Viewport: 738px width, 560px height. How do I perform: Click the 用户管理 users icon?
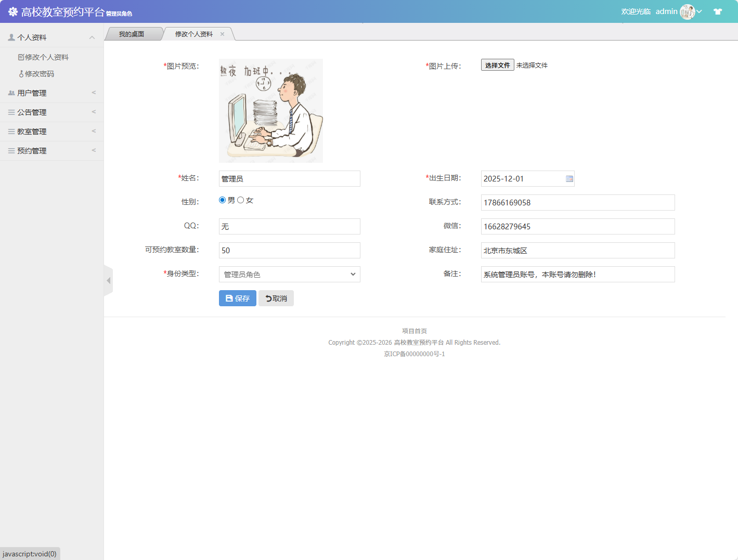(x=11, y=93)
